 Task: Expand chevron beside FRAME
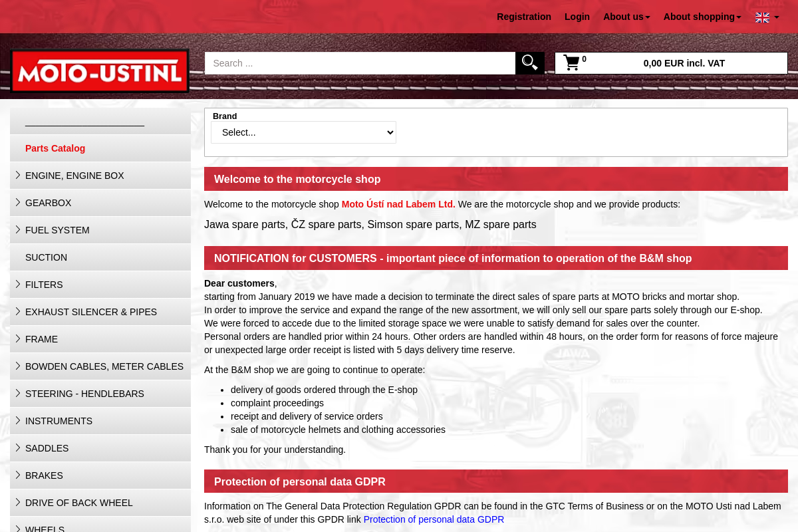(18, 338)
